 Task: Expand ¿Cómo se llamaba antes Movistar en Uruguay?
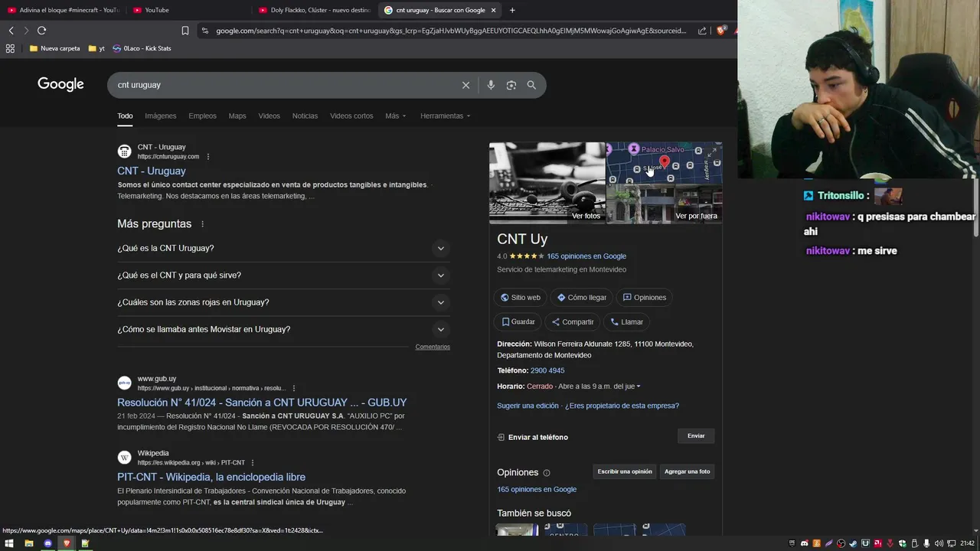(283, 329)
